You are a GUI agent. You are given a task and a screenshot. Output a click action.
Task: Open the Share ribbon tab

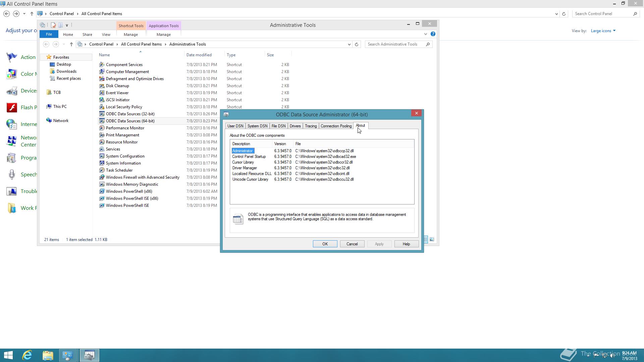pos(87,35)
